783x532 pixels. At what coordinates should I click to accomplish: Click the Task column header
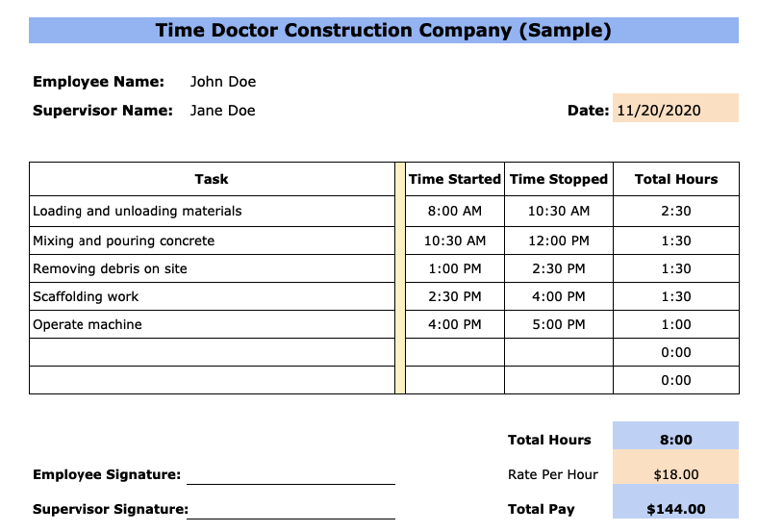coord(212,179)
